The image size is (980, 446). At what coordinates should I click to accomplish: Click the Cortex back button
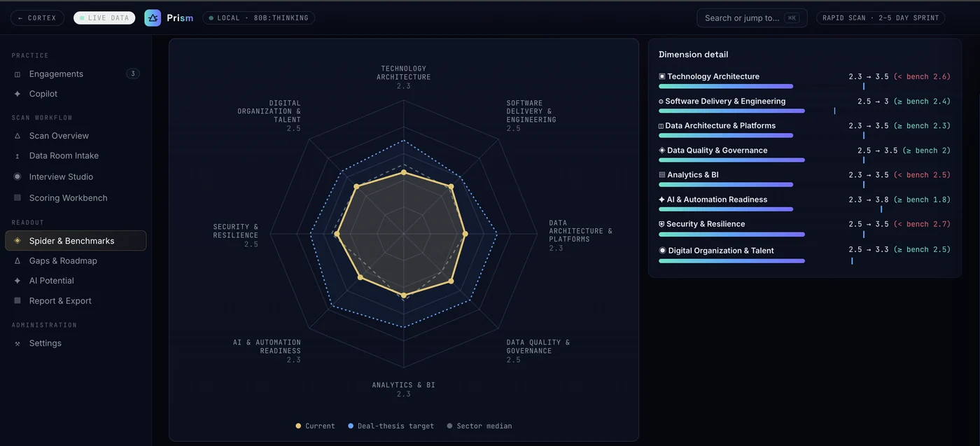coord(38,18)
